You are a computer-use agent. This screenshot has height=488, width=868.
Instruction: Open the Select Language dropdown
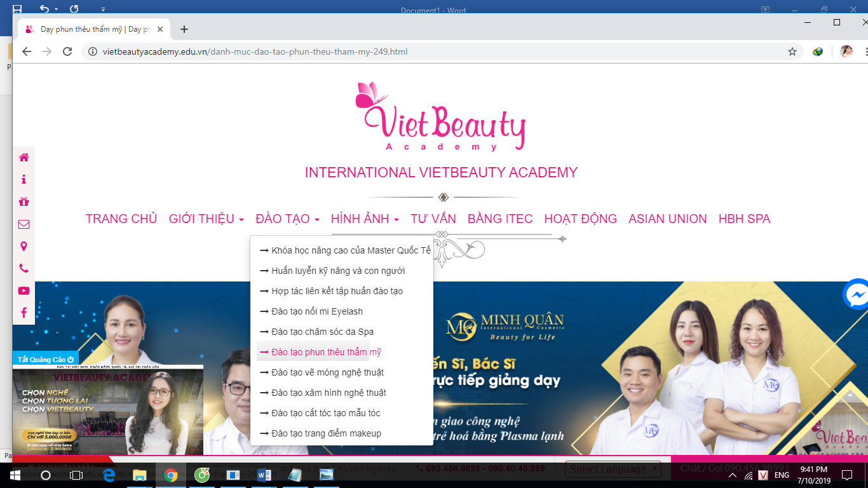[613, 470]
